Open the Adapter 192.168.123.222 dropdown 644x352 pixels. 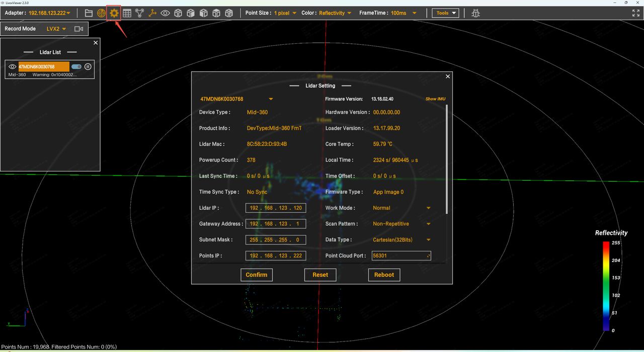point(49,13)
